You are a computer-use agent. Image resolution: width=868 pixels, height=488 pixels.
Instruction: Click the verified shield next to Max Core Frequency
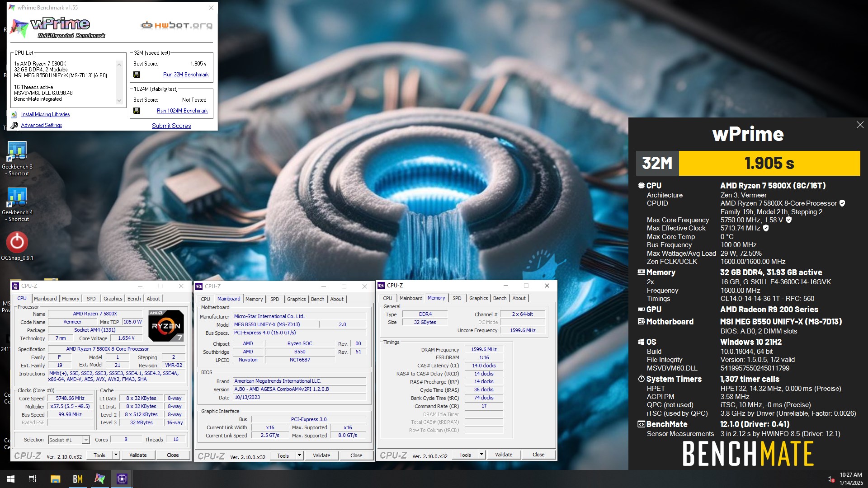(789, 220)
